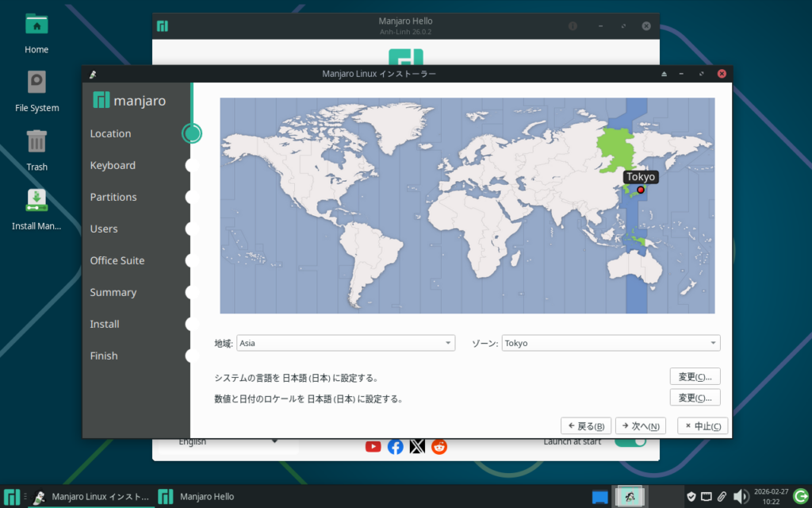Click the 次へ(N) next button
The width and height of the screenshot is (812, 508).
[x=641, y=426]
